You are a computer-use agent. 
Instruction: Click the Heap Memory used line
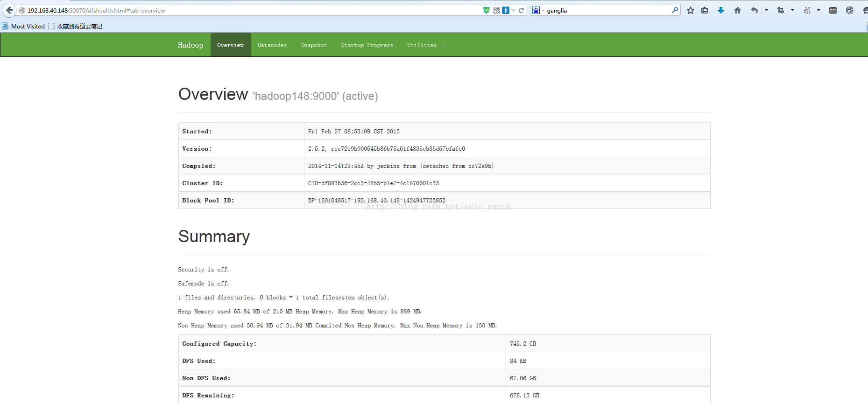coord(300,312)
